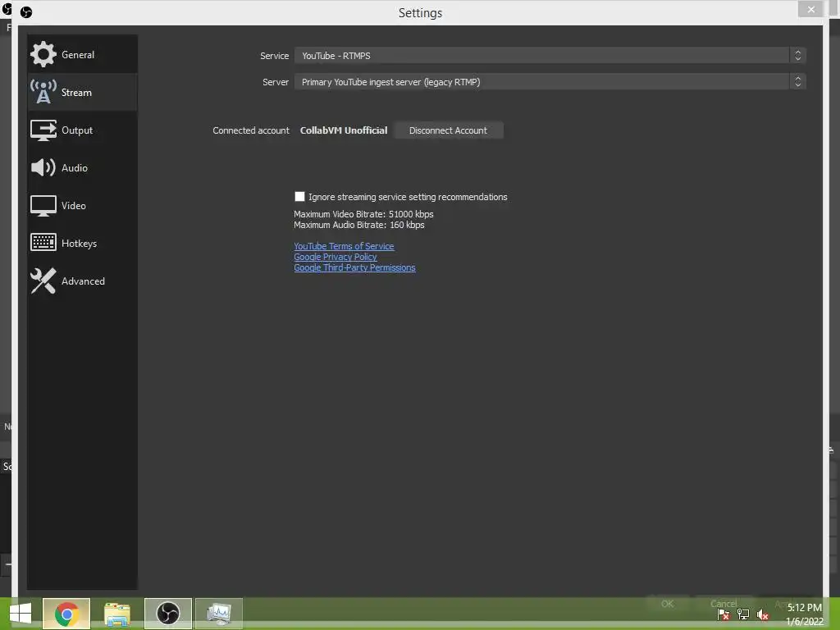Screen dimensions: 840x630
Task: Click OBS logo in Settings title bar
Action: 25,12
